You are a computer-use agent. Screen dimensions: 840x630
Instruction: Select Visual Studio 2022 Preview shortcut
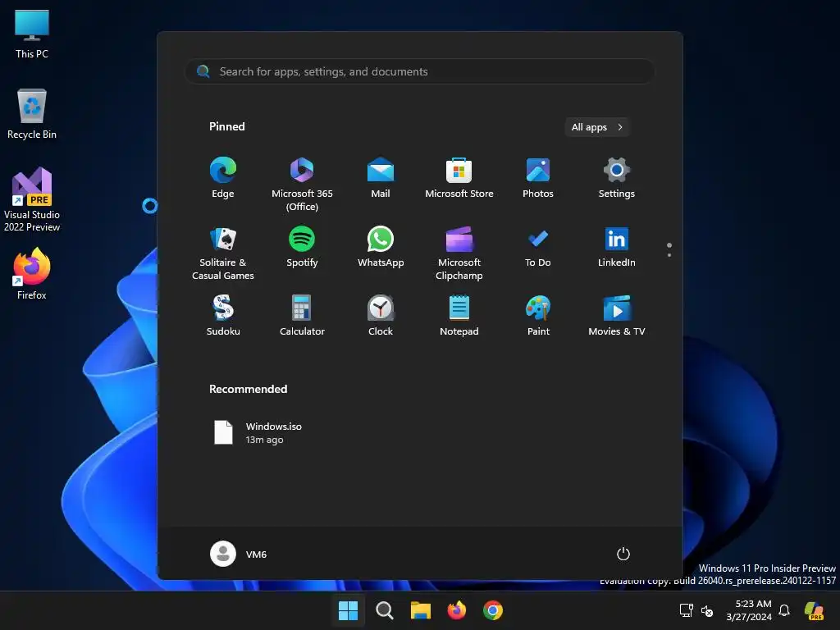coord(32,199)
